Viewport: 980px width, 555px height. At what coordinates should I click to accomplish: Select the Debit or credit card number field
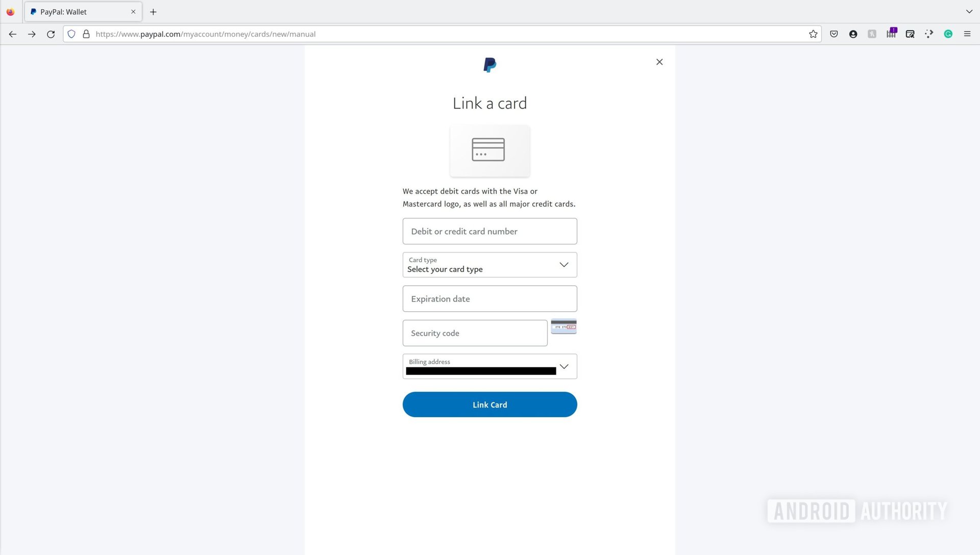[489, 232]
